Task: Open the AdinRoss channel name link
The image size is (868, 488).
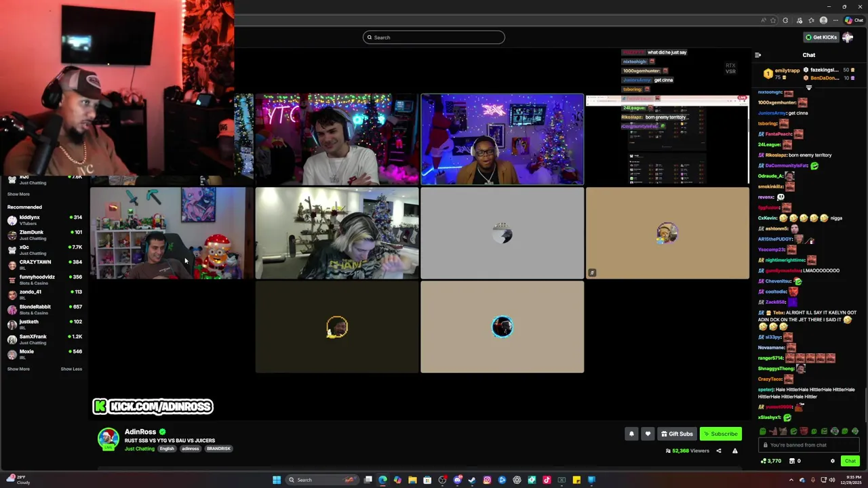Action: 140,432
